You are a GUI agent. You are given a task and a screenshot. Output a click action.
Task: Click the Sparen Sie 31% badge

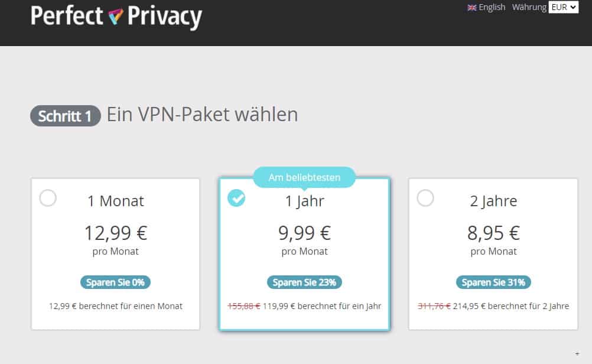[x=493, y=282]
